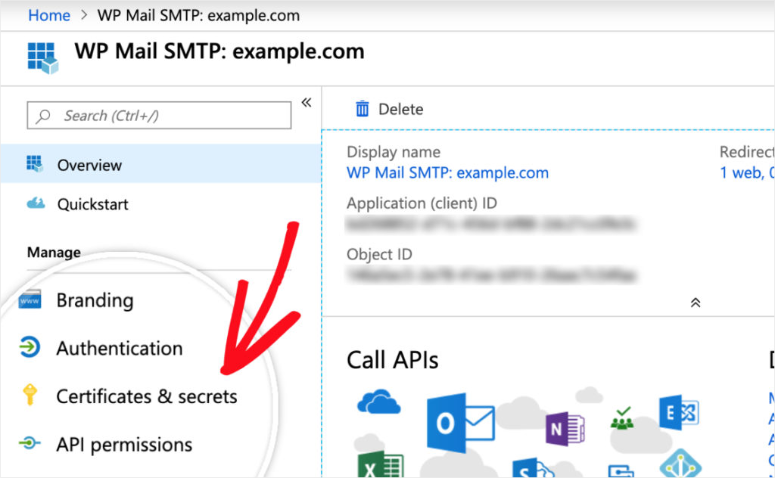The image size is (775, 478).
Task: Open the Branding menu item
Action: click(x=94, y=300)
